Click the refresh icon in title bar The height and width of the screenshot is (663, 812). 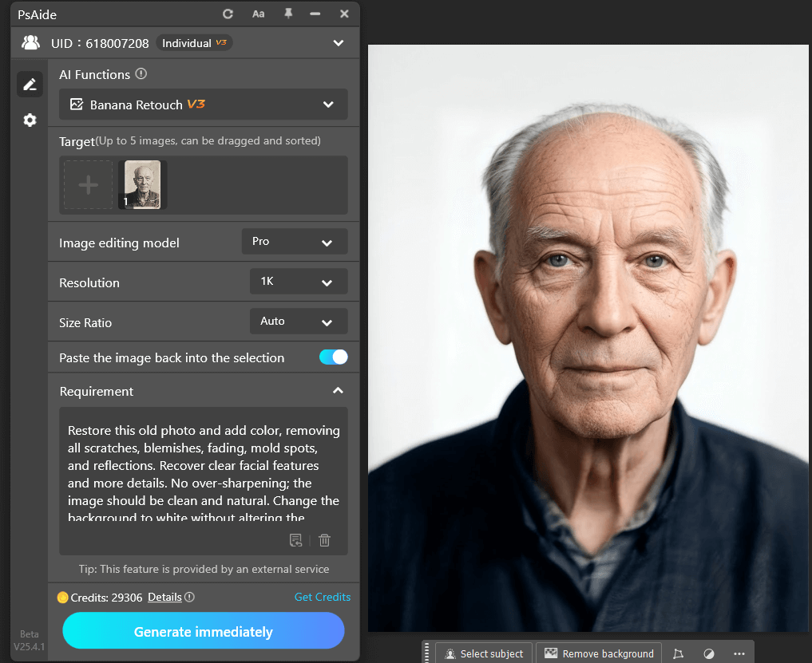[228, 14]
